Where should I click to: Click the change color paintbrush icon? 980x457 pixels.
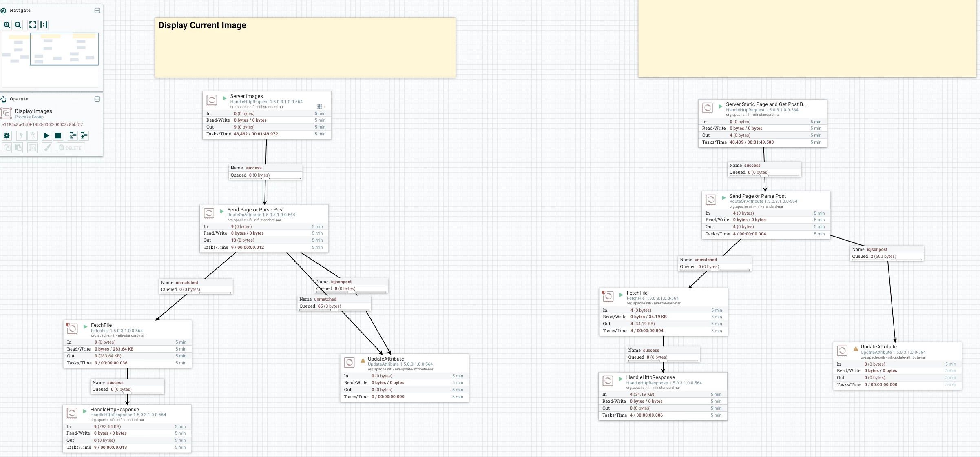pyautogui.click(x=47, y=148)
